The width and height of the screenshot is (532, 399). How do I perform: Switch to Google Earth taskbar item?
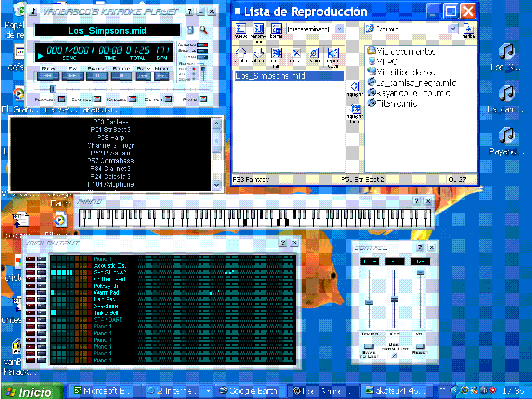click(x=251, y=391)
